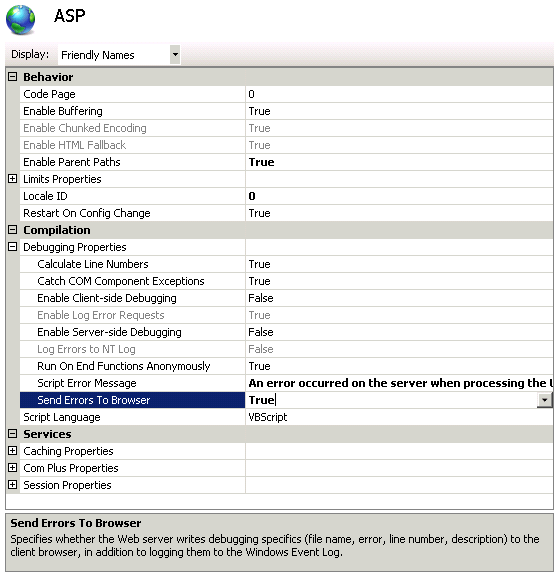The width and height of the screenshot is (557, 574).
Task: Select the Script Language property row
Action: [286, 417]
